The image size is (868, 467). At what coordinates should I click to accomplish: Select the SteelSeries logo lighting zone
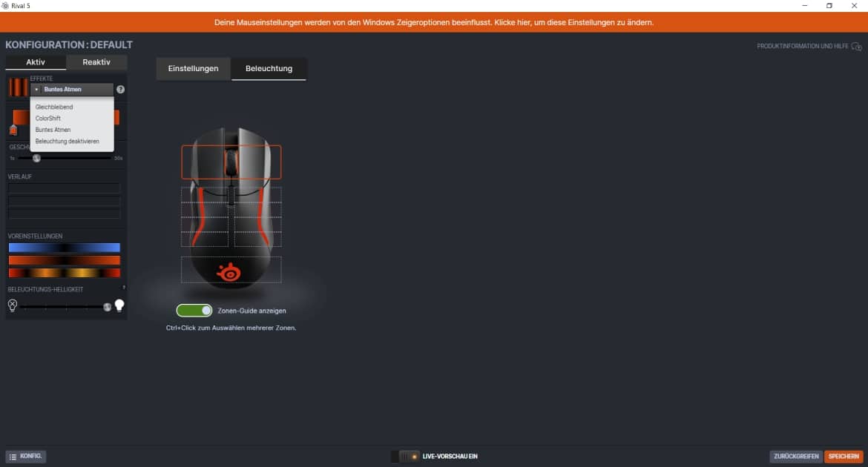coord(231,270)
